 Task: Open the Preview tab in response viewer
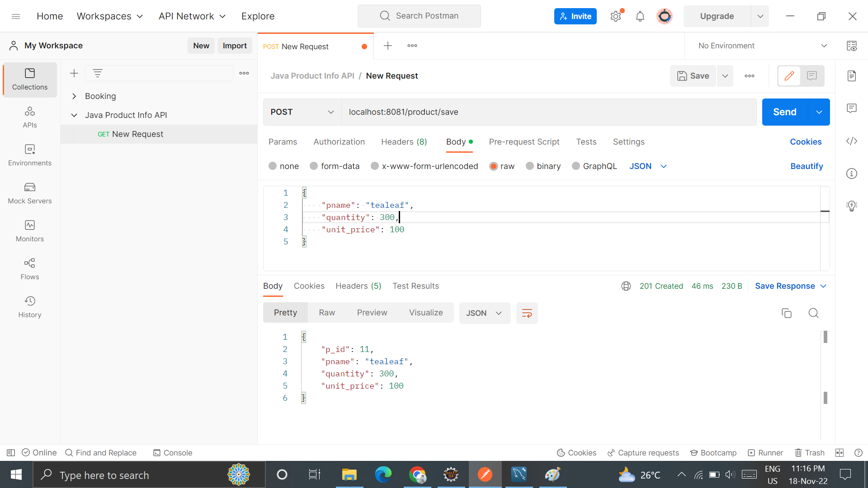(x=372, y=312)
